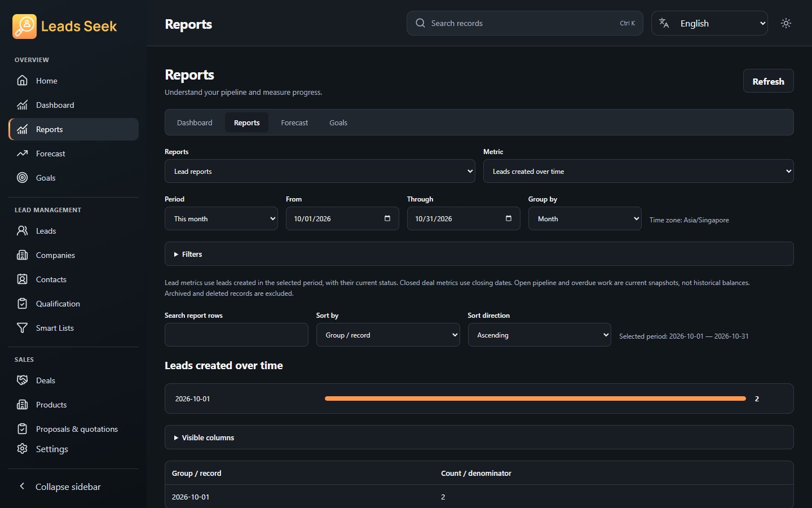Switch to the Dashboard tab
The image size is (812, 508).
pyautogui.click(x=195, y=122)
